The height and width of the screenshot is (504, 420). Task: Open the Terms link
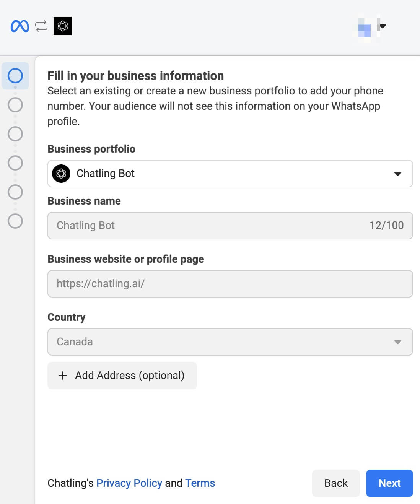click(x=200, y=483)
